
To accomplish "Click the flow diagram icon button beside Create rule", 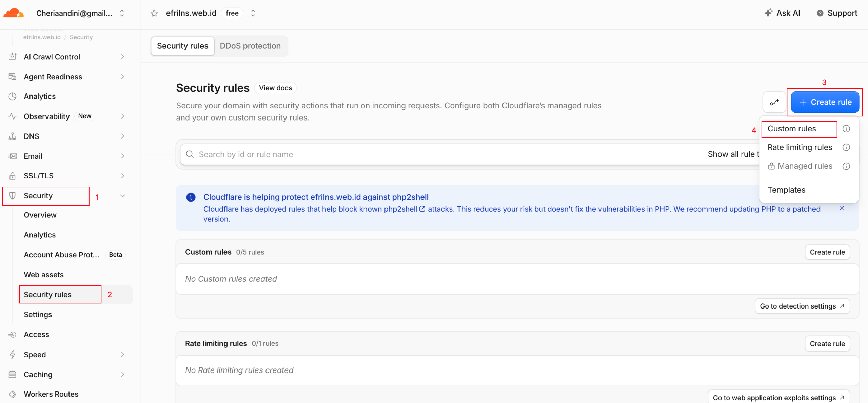I will tap(774, 102).
